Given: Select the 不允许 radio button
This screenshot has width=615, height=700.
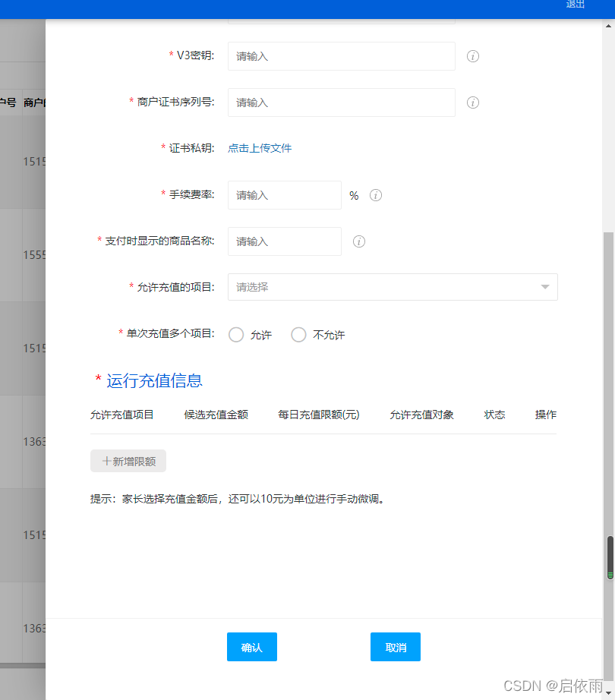Looking at the screenshot, I should (x=298, y=334).
